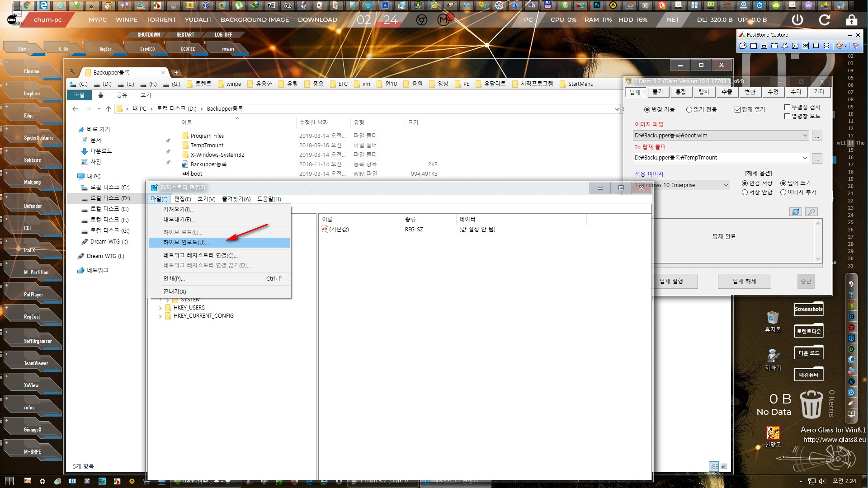This screenshot has height=488, width=868.
Task: Enable 명령창 모드 checkbox
Action: 787,117
